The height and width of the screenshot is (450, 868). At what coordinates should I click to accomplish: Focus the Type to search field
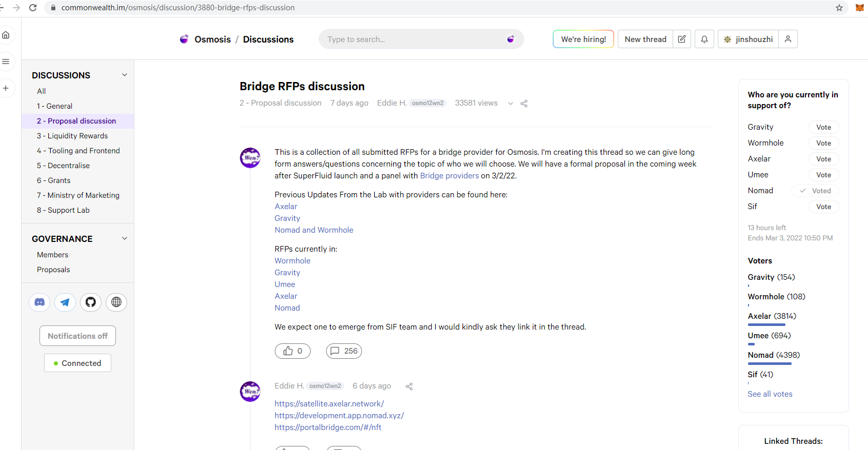point(421,39)
